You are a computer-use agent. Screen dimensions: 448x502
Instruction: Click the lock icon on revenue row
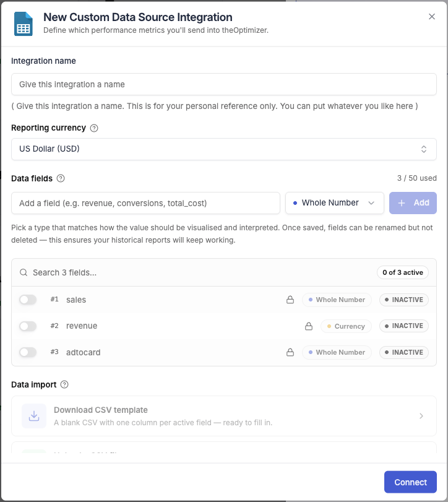click(309, 326)
